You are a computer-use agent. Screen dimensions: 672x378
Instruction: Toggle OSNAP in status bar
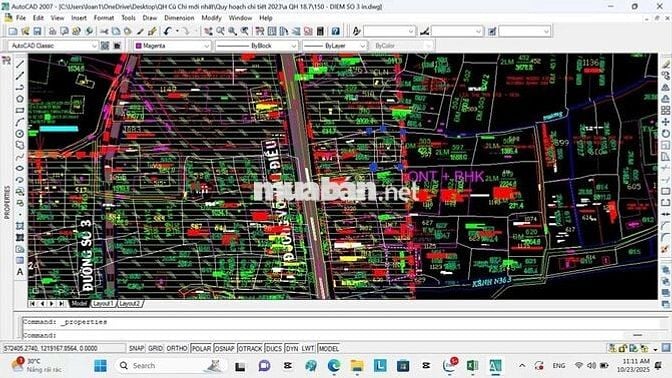[225, 348]
